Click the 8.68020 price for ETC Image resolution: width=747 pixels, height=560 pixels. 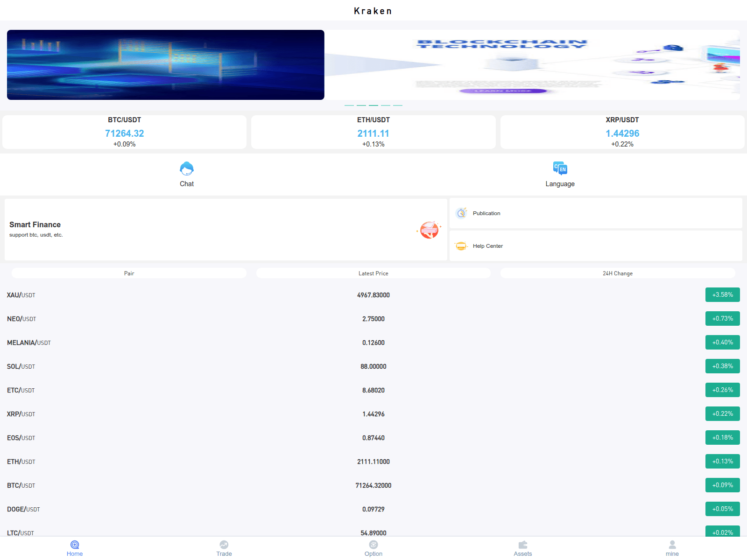[373, 390]
